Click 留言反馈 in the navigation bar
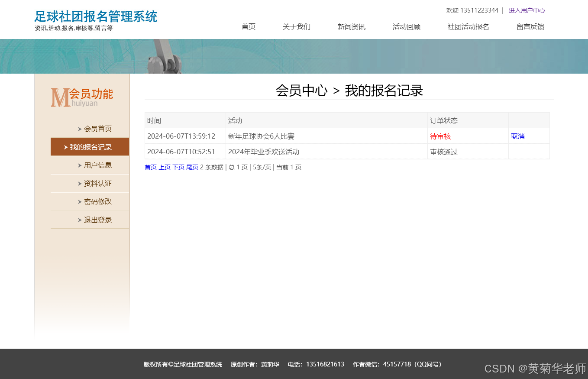This screenshot has width=588, height=379. [x=530, y=26]
